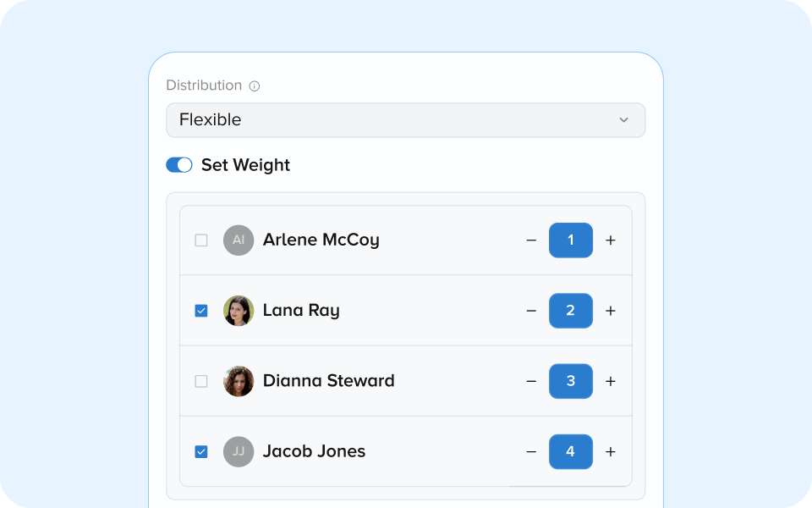Increase Arlene McCoy's weight with plus
The height and width of the screenshot is (508, 812).
[x=611, y=240]
